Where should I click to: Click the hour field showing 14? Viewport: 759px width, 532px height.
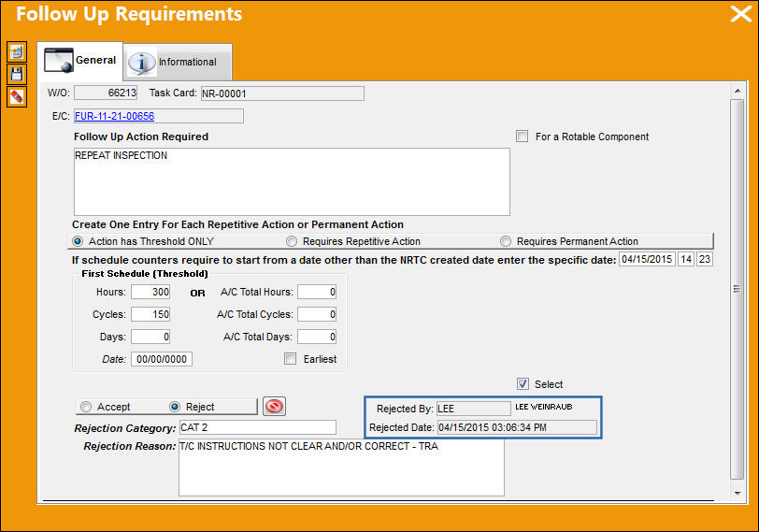click(x=686, y=259)
